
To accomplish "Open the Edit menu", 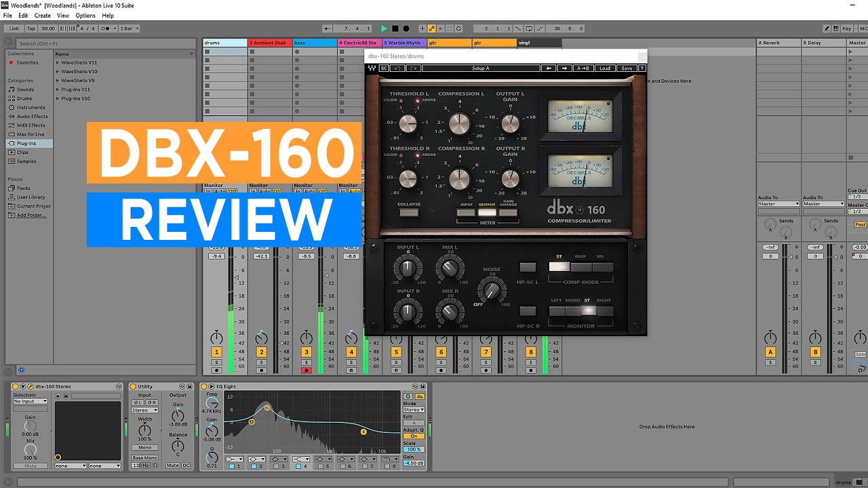I will 23,16.
